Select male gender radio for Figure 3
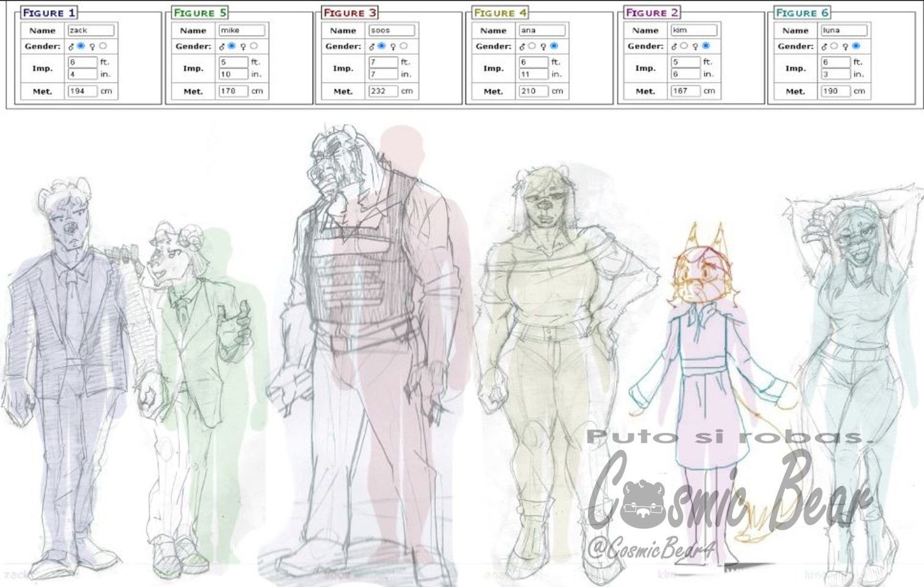 coord(381,46)
